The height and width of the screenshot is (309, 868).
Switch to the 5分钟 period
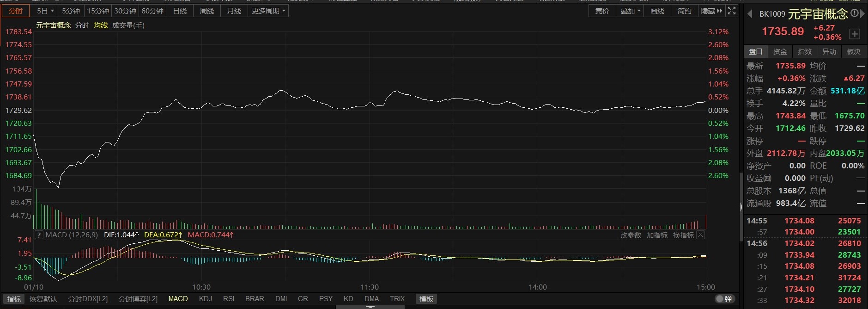tap(71, 11)
